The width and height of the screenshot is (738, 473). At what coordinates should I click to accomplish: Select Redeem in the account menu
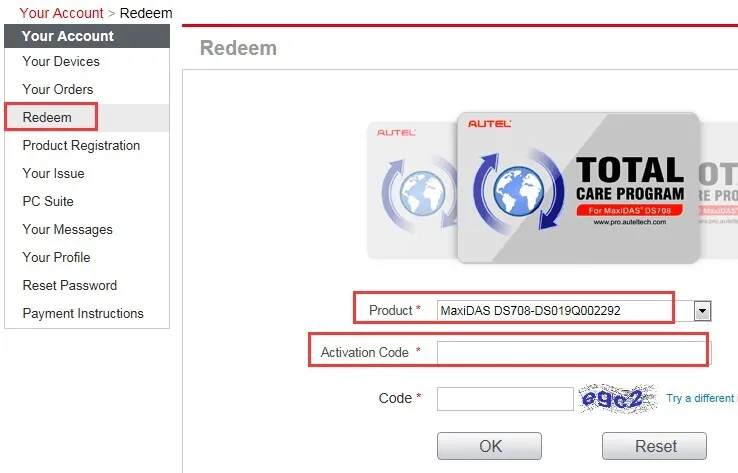[x=47, y=117]
